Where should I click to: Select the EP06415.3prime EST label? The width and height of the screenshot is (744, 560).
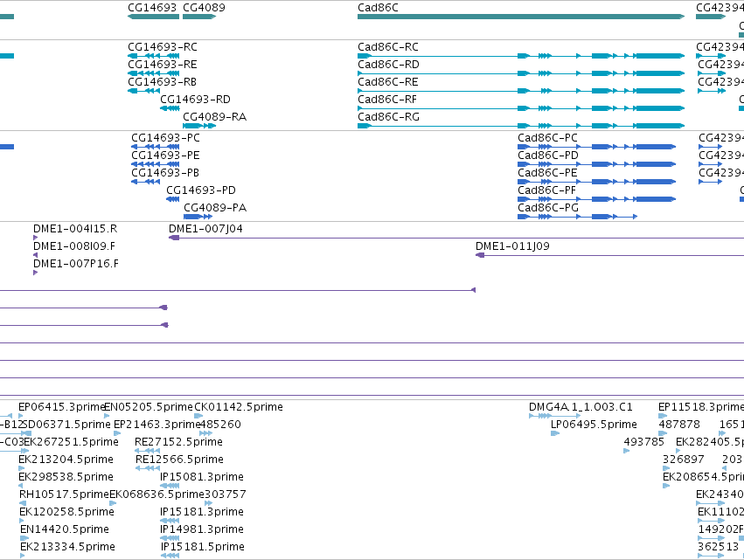pos(62,407)
